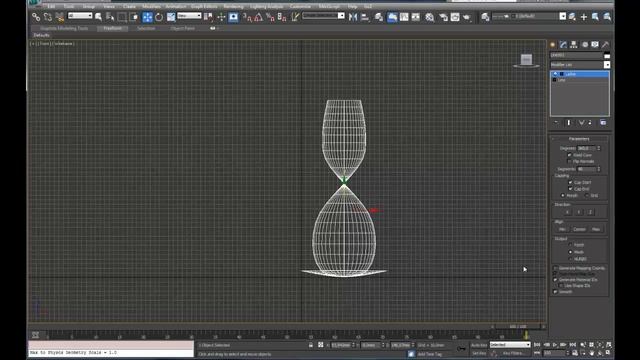The width and height of the screenshot is (640, 360).
Task: Open the Render Setup icon
Action: click(443, 17)
